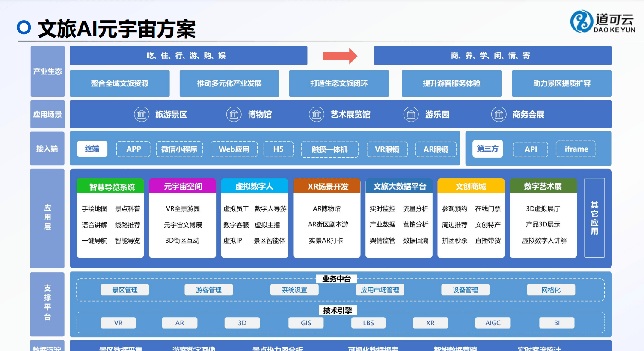Open the 其它应用 vertical panel
The width and height of the screenshot is (644, 351).
coord(594,218)
